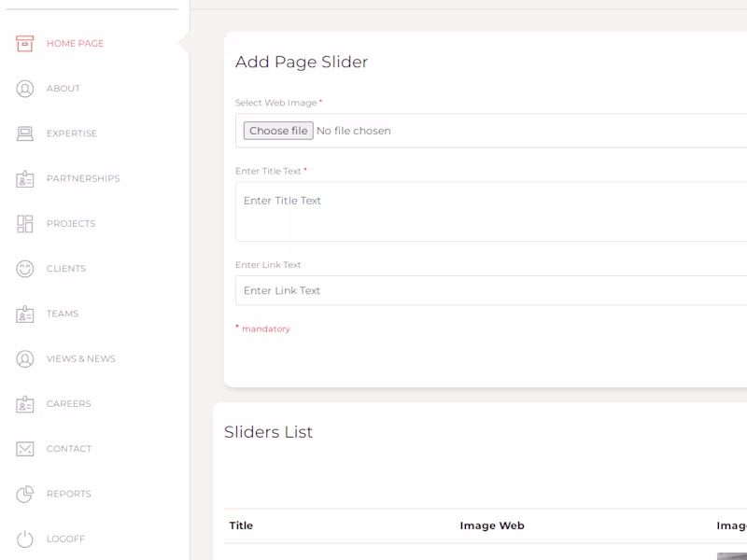Click the Reports pie chart icon

tap(25, 494)
